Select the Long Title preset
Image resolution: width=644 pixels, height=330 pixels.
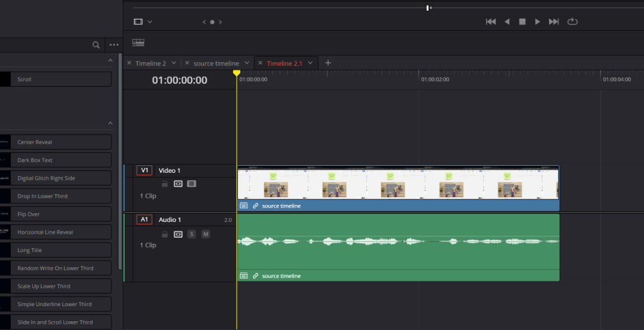tap(55, 250)
